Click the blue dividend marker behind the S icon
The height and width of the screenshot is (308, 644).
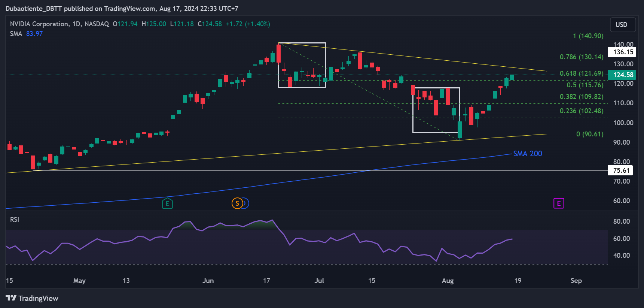[246, 203]
